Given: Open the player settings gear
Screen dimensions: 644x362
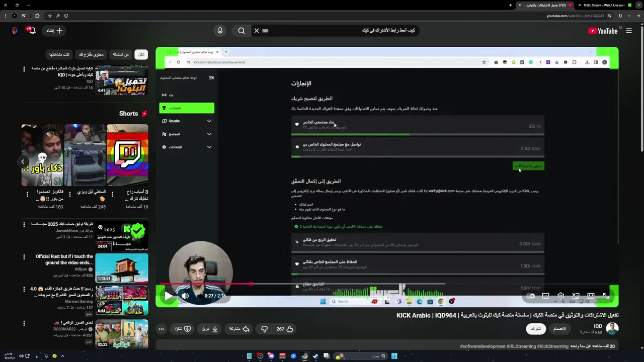Looking at the screenshot, I should (560, 296).
